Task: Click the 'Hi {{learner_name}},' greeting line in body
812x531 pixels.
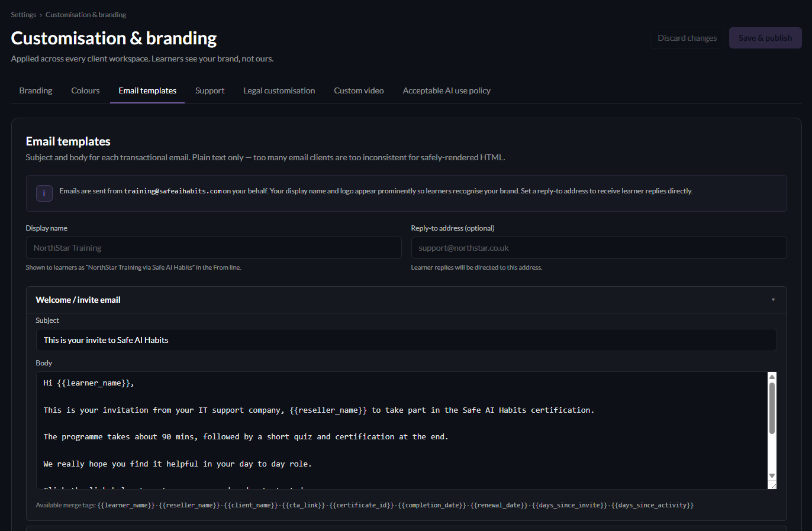Action: (89, 383)
